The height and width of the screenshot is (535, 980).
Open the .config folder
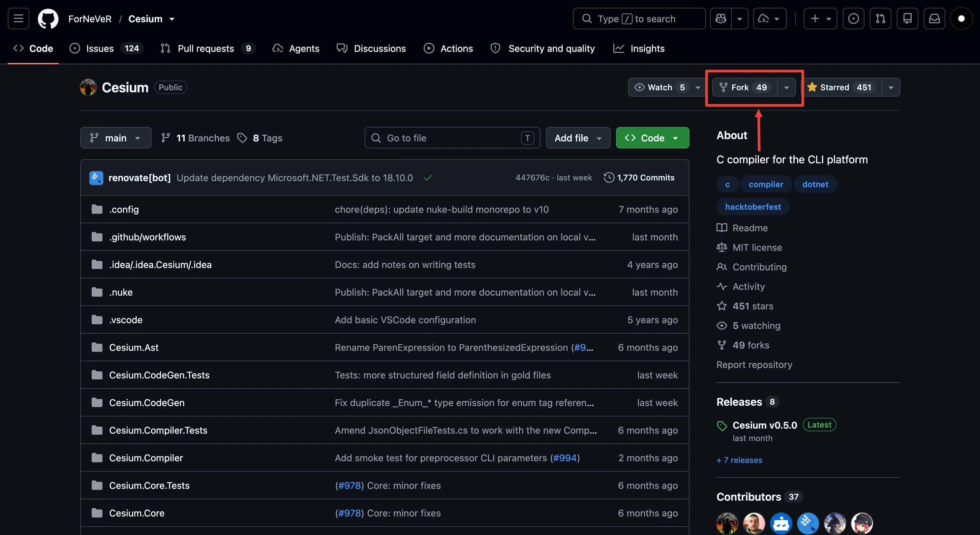coord(124,209)
